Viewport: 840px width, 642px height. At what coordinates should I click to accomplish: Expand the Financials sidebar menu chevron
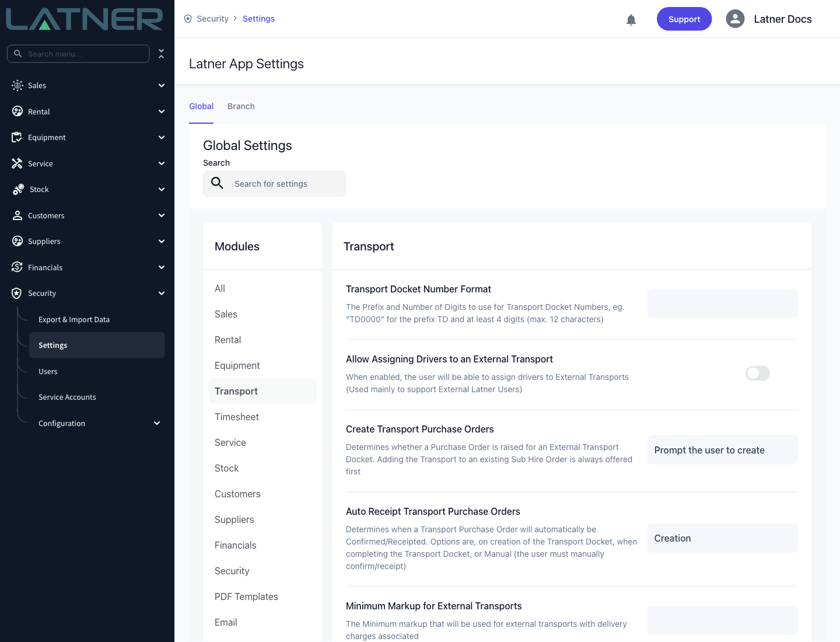[162, 267]
